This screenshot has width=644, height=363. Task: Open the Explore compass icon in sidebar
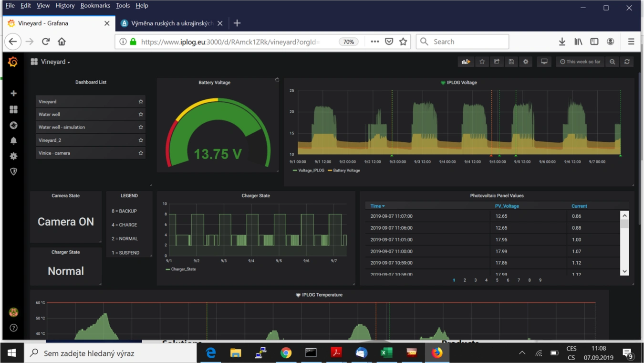click(x=13, y=125)
